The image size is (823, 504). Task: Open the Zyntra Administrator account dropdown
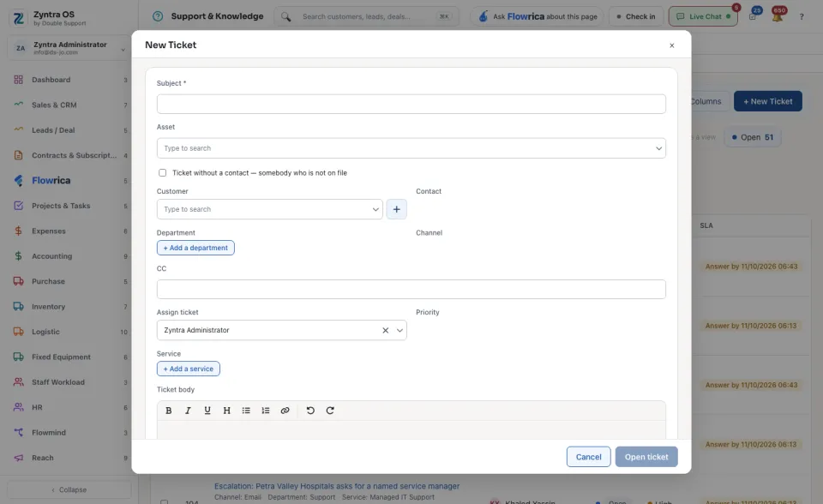pyautogui.click(x=69, y=48)
